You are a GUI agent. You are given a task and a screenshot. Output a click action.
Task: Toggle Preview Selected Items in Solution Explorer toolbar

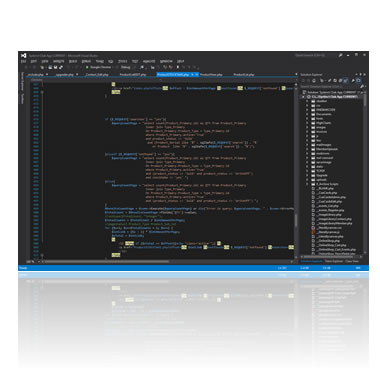359,80
